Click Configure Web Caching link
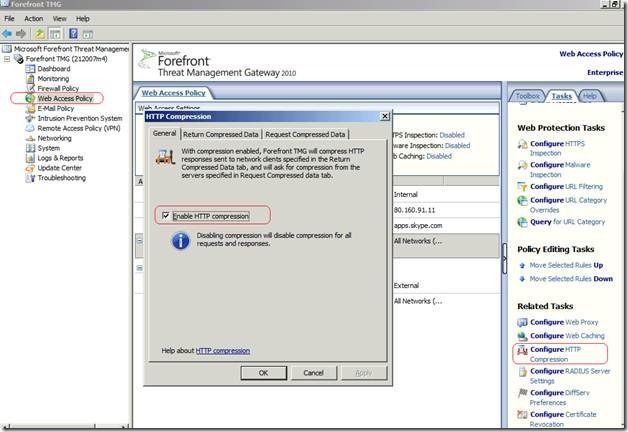Viewport: 628px width, 432px height. (567, 336)
